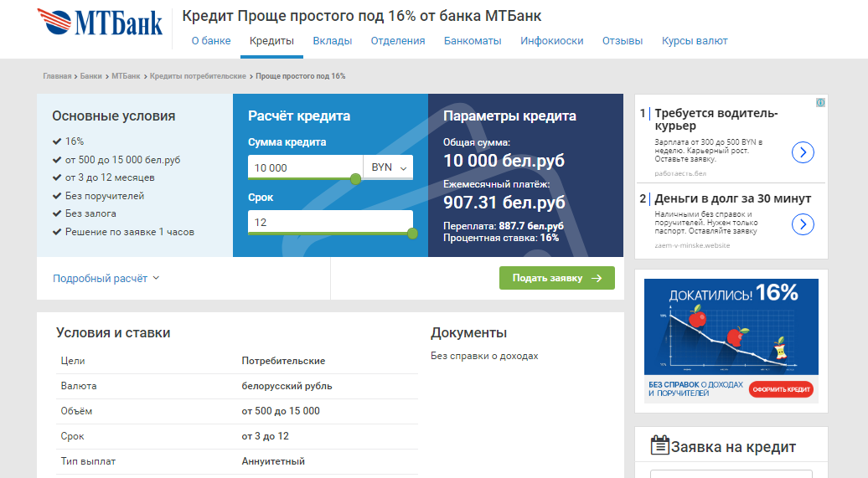The height and width of the screenshot is (478, 868).
Task: Click Кредиты потребительские breadcrumb link
Action: pyautogui.click(x=198, y=76)
